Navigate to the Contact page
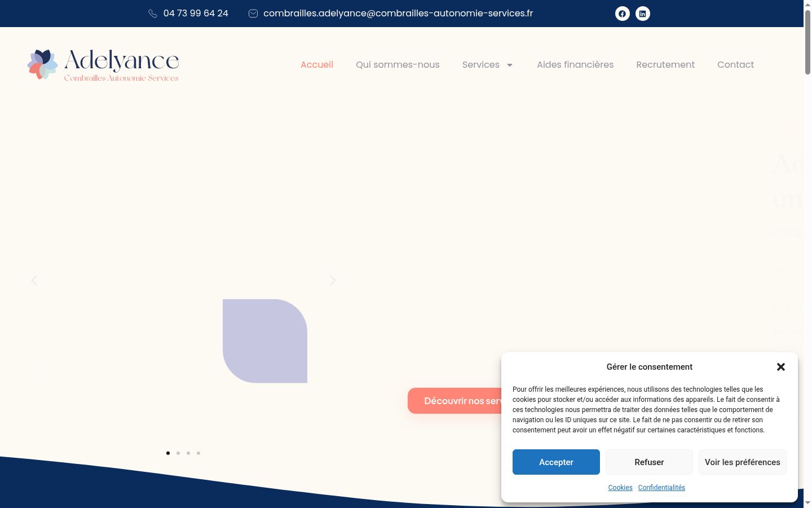812x508 pixels. 735,65
